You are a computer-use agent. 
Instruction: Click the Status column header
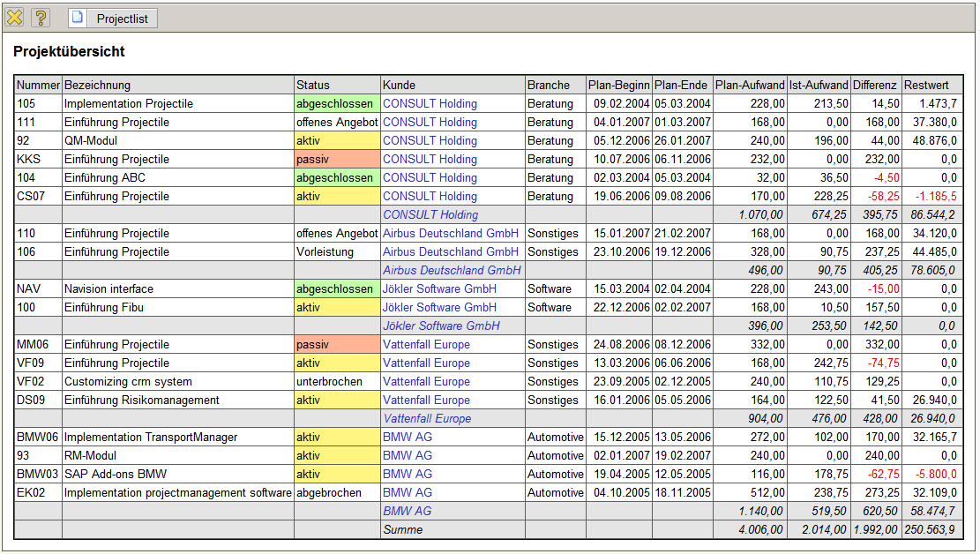313,86
